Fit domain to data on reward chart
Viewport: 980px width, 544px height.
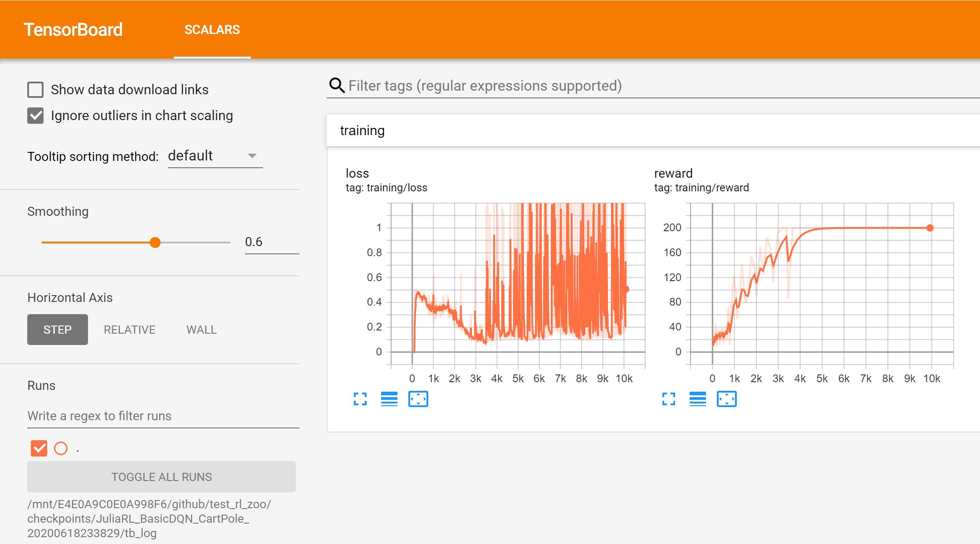(727, 399)
